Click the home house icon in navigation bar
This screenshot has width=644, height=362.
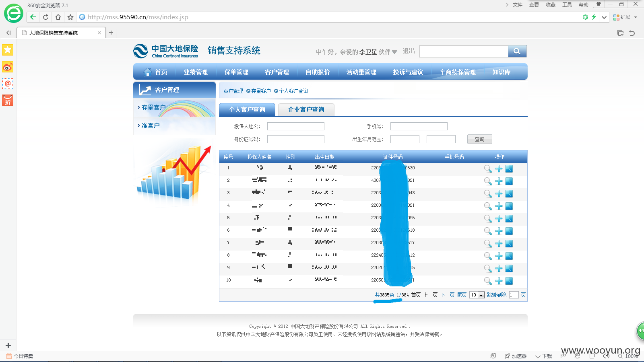click(147, 72)
